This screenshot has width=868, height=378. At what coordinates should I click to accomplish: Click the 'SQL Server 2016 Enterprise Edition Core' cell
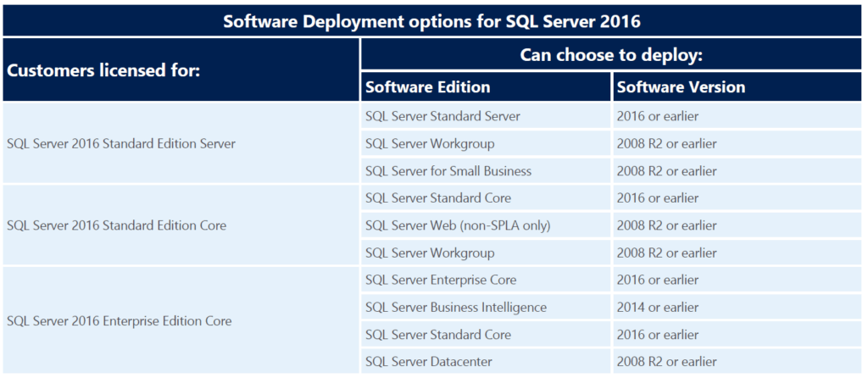(x=120, y=321)
